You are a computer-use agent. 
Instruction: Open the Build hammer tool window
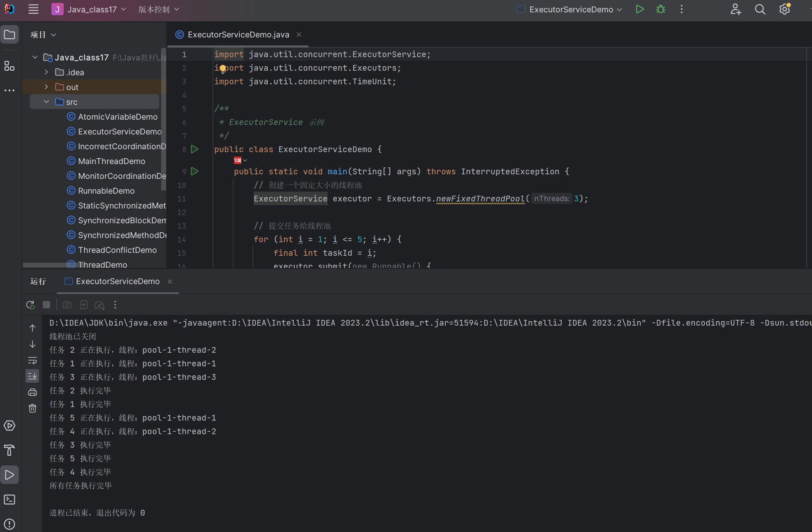9,450
